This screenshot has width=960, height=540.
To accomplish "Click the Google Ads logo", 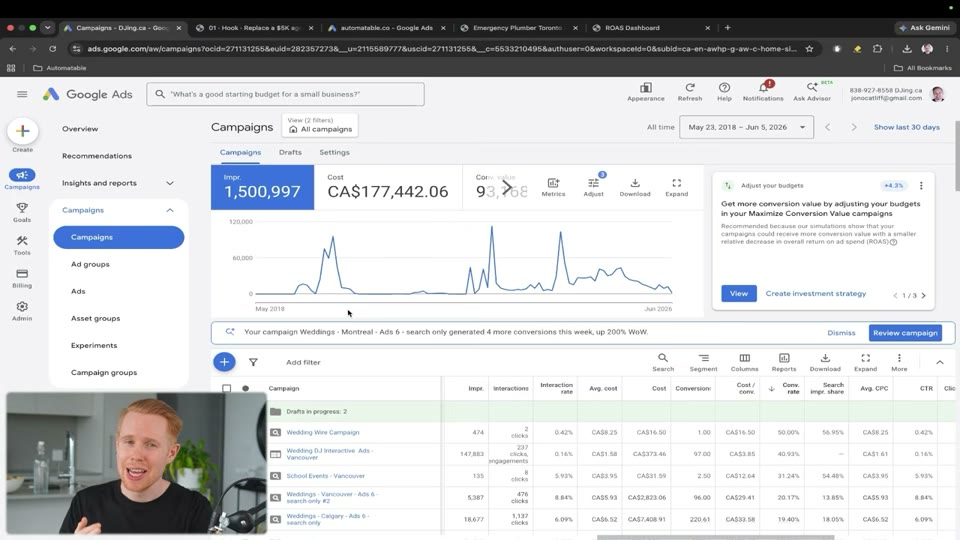I will pos(88,94).
